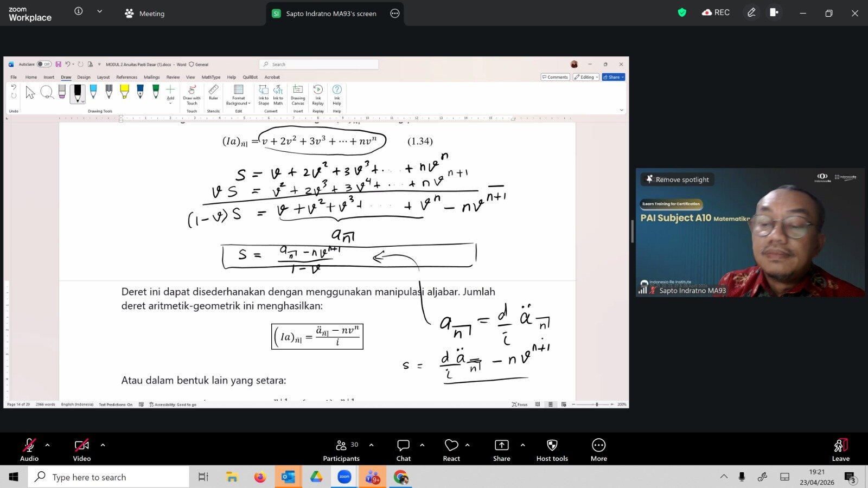Screen dimensions: 868x488
Task: Remove spotlight from speaker video
Action: (x=678, y=179)
